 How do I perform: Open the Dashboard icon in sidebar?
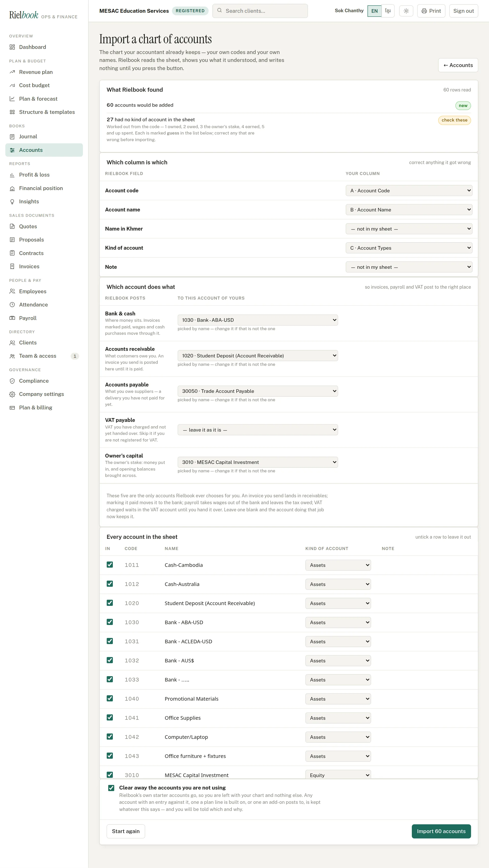point(12,47)
